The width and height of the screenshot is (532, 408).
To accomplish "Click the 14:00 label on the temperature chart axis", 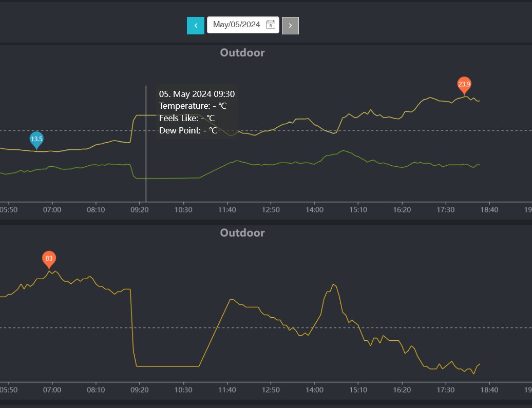I will click(314, 209).
